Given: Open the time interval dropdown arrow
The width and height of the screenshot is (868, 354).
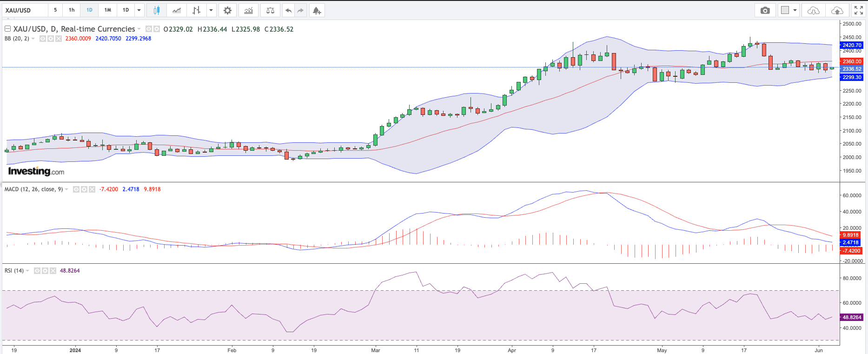Looking at the screenshot, I should coord(139,10).
